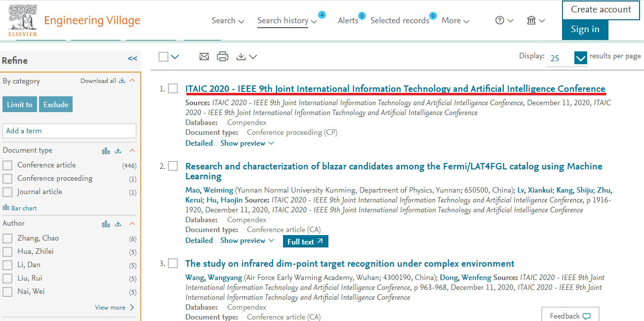Click author link Wang, Wangyang
644x321 pixels.
[214, 278]
